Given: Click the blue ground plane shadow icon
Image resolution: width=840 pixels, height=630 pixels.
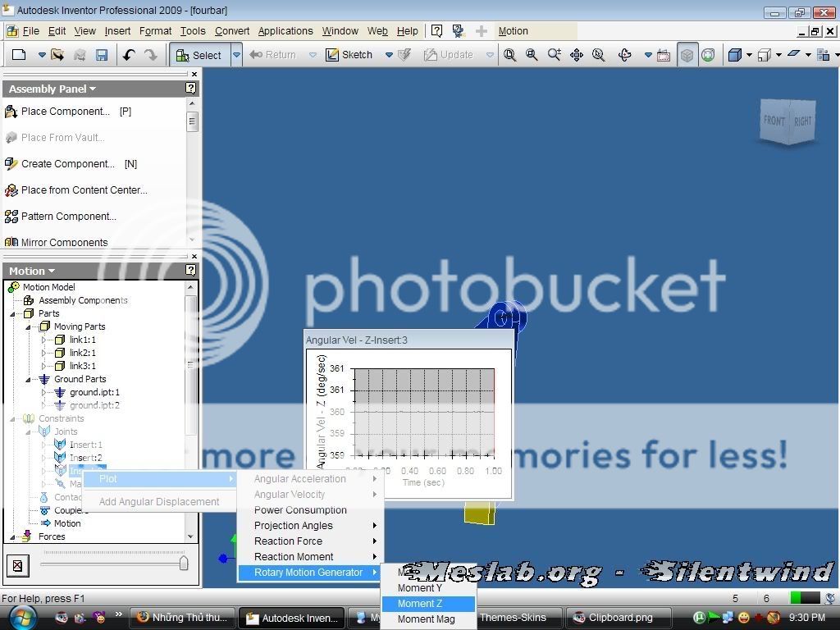Looking at the screenshot, I should pos(794,53).
